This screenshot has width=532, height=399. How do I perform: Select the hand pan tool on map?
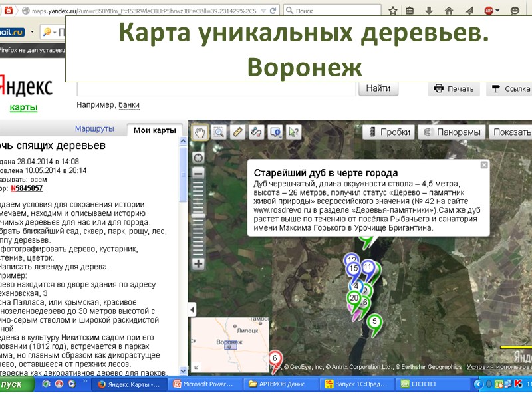click(200, 132)
